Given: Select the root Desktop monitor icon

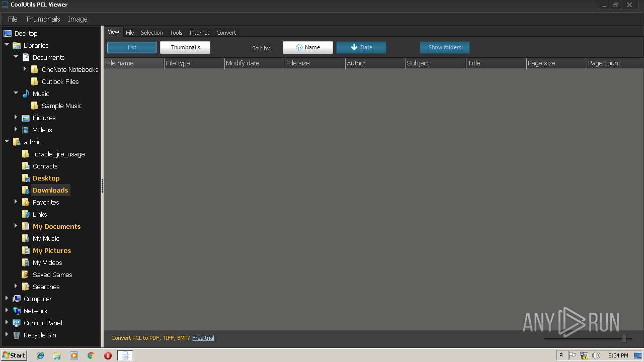Looking at the screenshot, I should (8, 33).
